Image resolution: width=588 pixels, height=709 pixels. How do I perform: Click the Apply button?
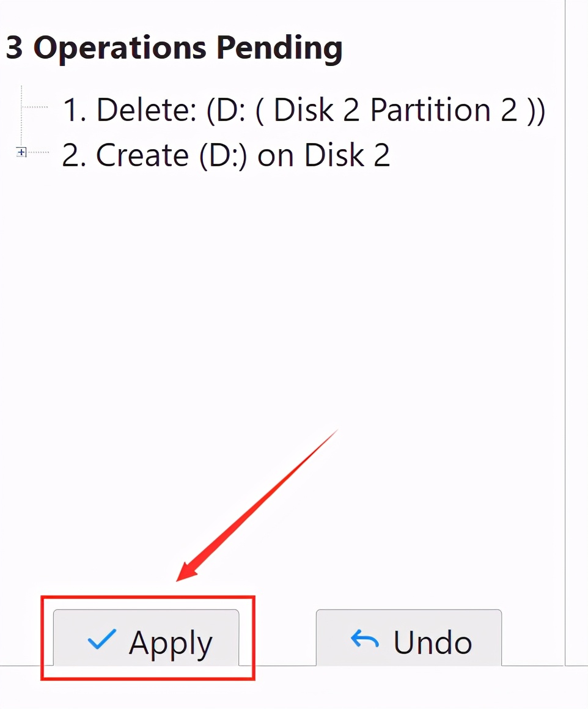point(146,639)
